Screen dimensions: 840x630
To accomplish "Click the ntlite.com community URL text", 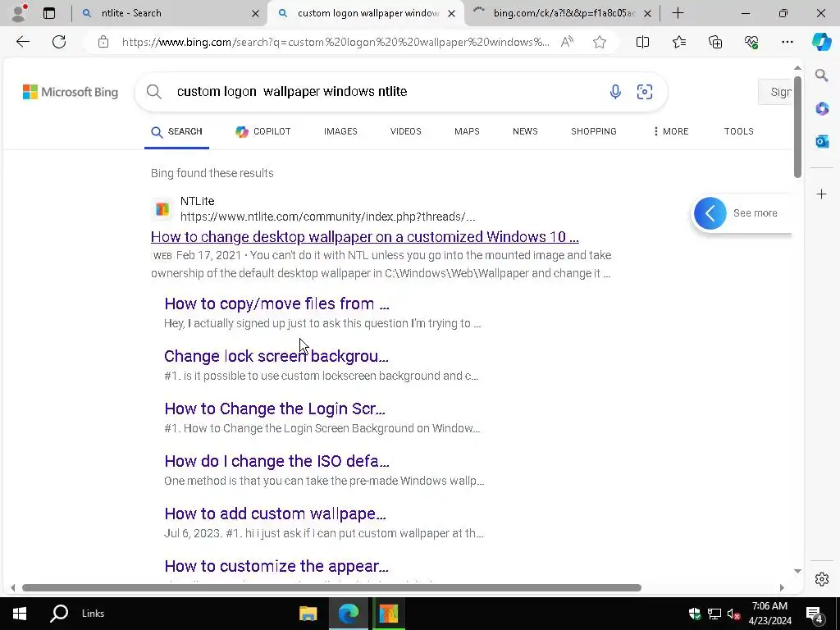I will click(328, 217).
